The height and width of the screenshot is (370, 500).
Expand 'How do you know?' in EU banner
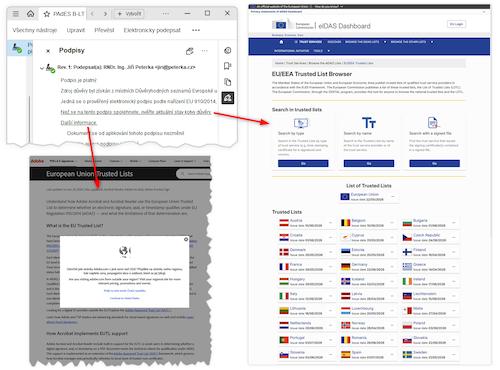[x=328, y=6]
